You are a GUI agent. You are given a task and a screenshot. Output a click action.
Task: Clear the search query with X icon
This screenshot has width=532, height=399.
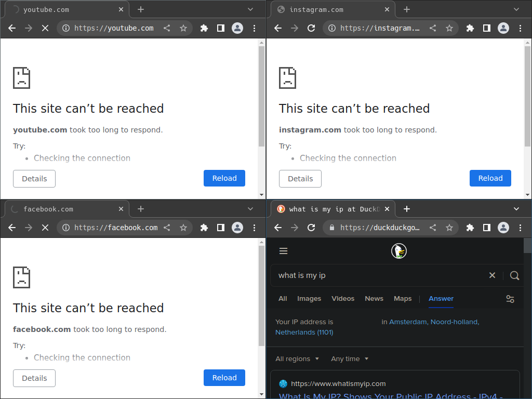pos(492,275)
